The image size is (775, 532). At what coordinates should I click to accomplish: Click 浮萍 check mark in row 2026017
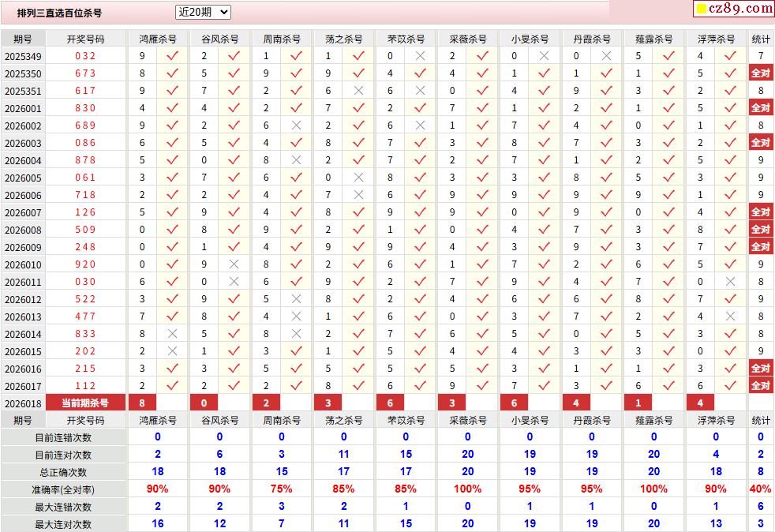pos(731,386)
